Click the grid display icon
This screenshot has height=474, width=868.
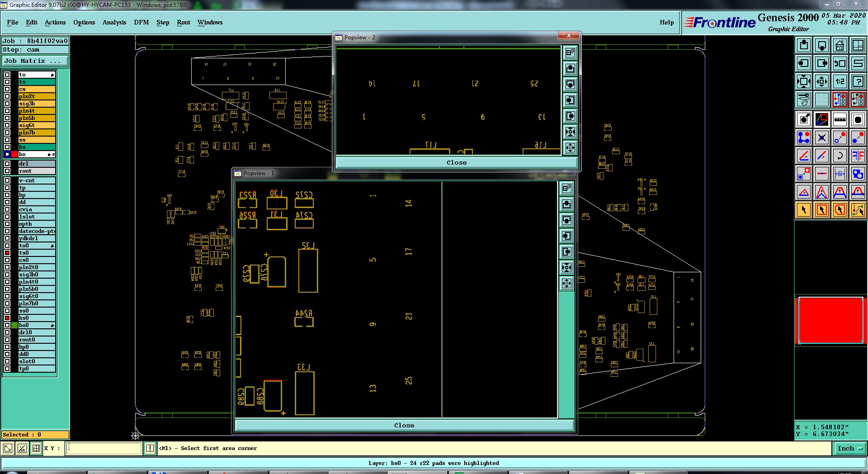point(822,100)
